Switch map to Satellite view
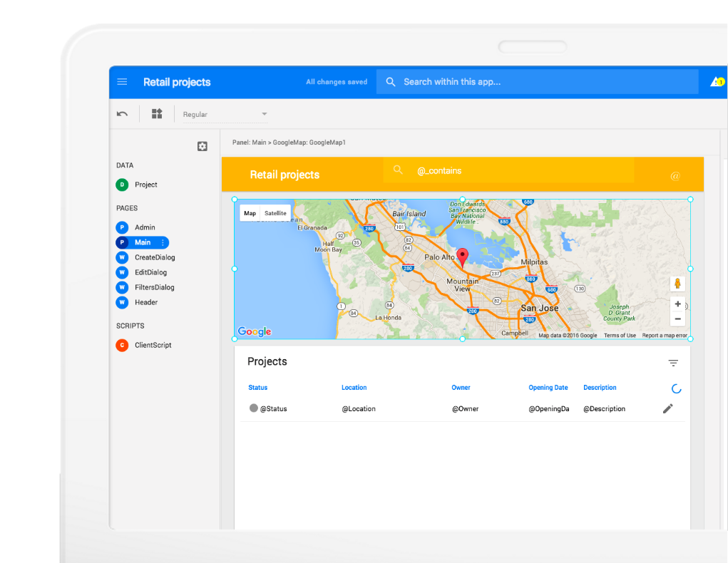The height and width of the screenshot is (563, 728). (275, 213)
